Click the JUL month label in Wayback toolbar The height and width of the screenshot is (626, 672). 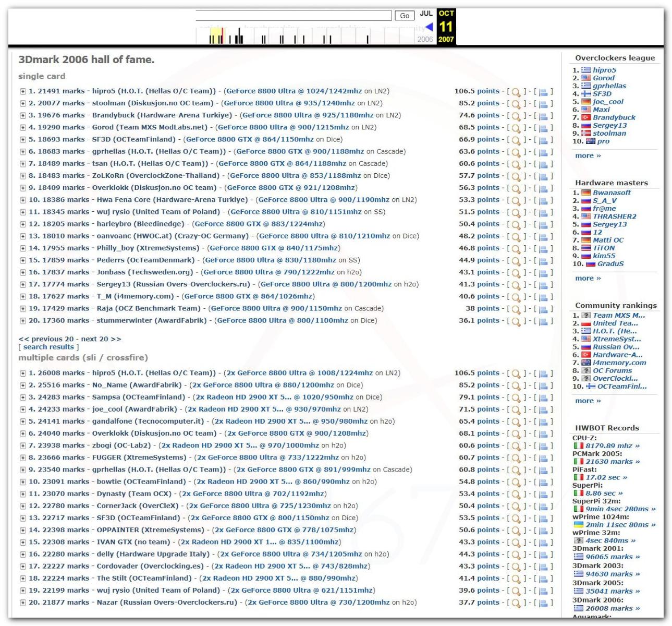pyautogui.click(x=426, y=14)
